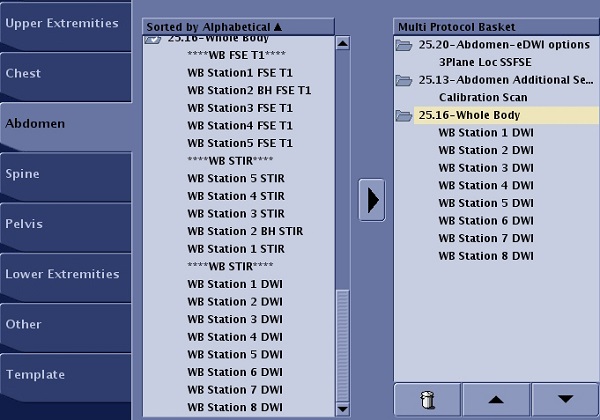Go to the Template tab
Image resolution: width=600 pixels, height=420 pixels.
tap(65, 374)
